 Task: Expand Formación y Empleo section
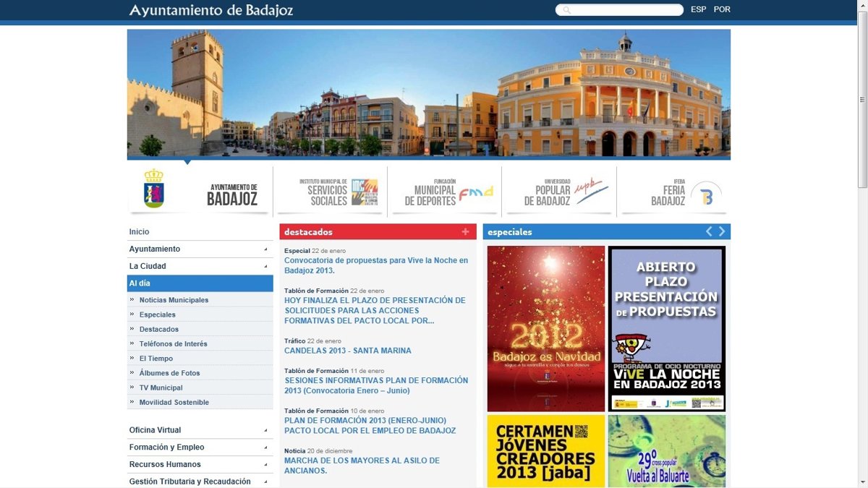(265, 448)
